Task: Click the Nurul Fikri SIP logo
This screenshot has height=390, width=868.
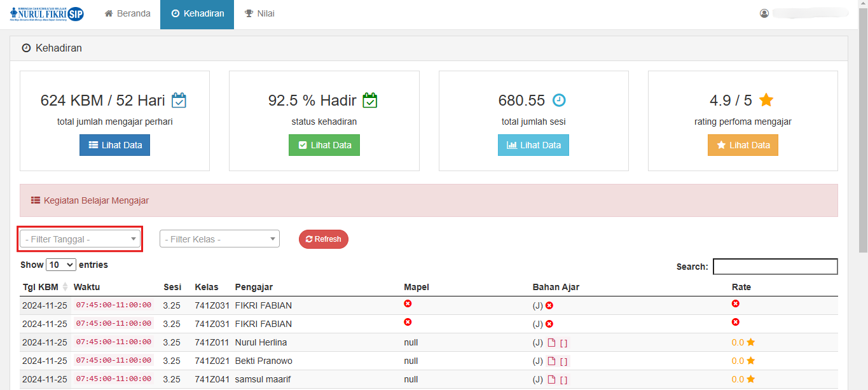Action: tap(47, 14)
